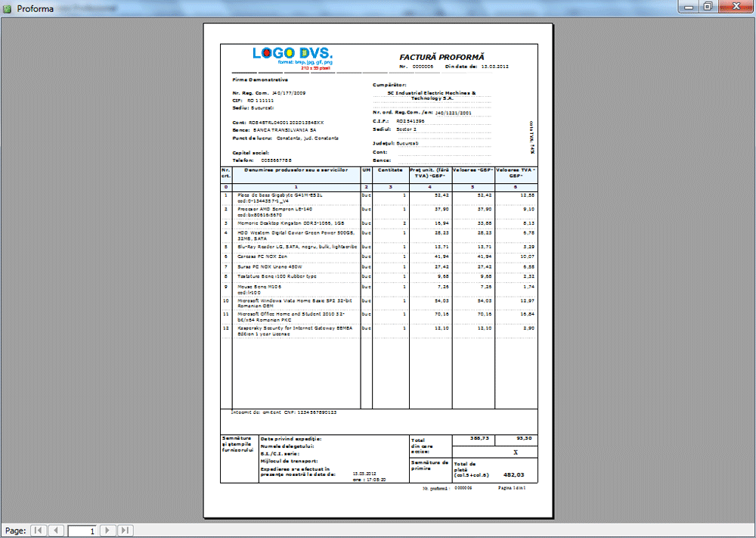The height and width of the screenshot is (538, 756).
Task: Go to the next page of the preview
Action: (107, 530)
